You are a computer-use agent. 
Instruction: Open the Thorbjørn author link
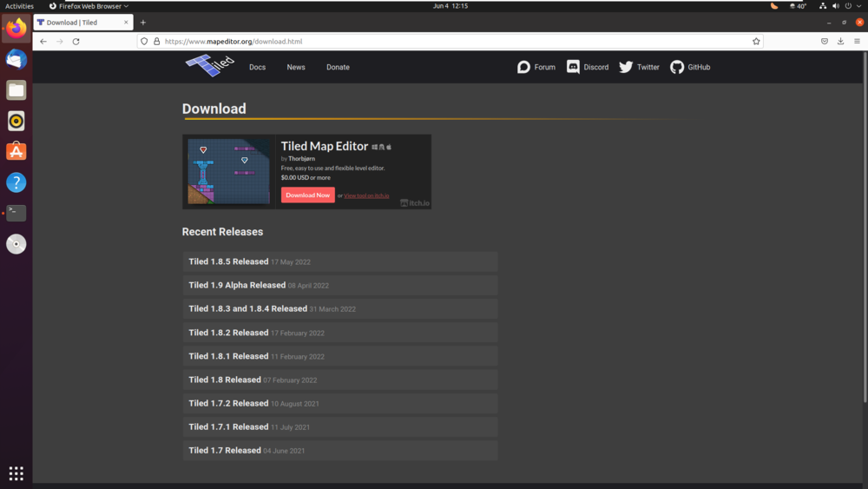[302, 158]
